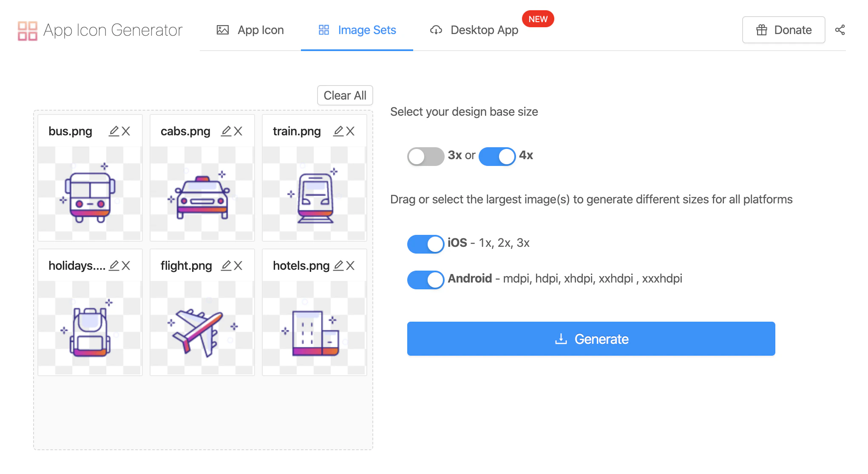Click the blue Generate button

coord(591,339)
